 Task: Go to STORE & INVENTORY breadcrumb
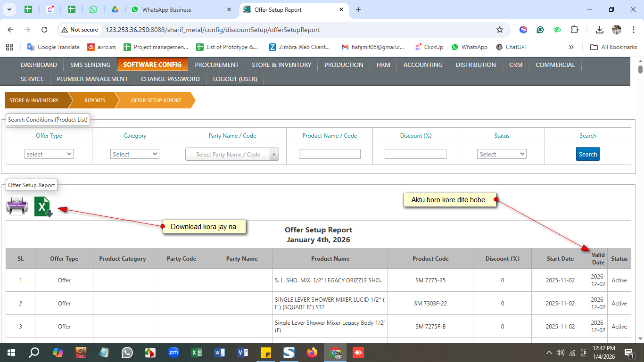click(34, 100)
